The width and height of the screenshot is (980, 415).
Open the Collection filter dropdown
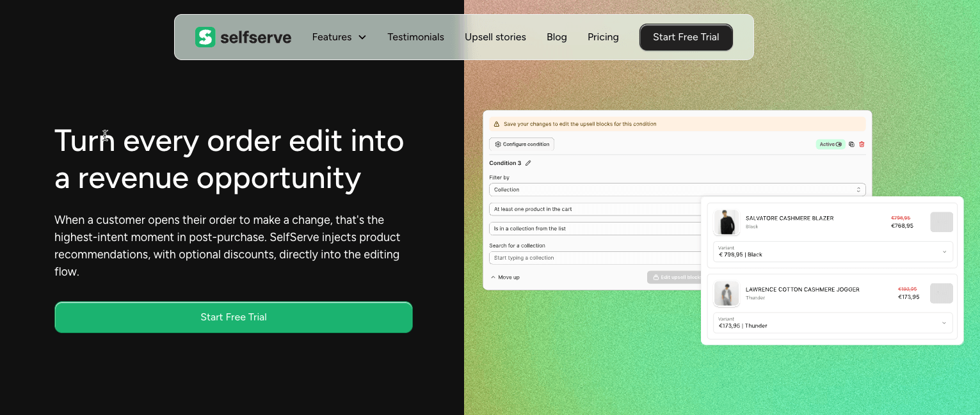[x=677, y=190]
